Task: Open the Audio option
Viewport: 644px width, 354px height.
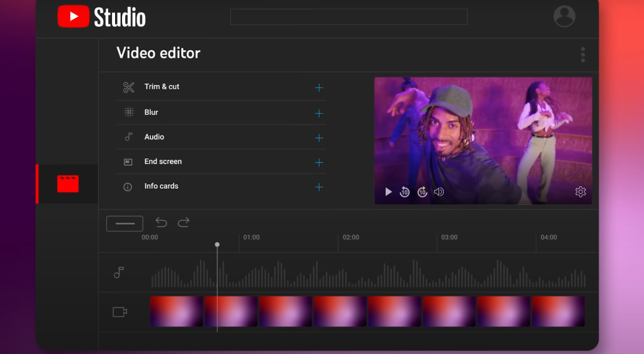Action: tap(154, 136)
